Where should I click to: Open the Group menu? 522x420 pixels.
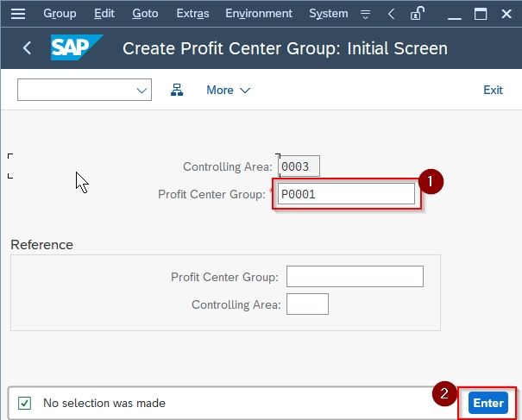coord(60,14)
